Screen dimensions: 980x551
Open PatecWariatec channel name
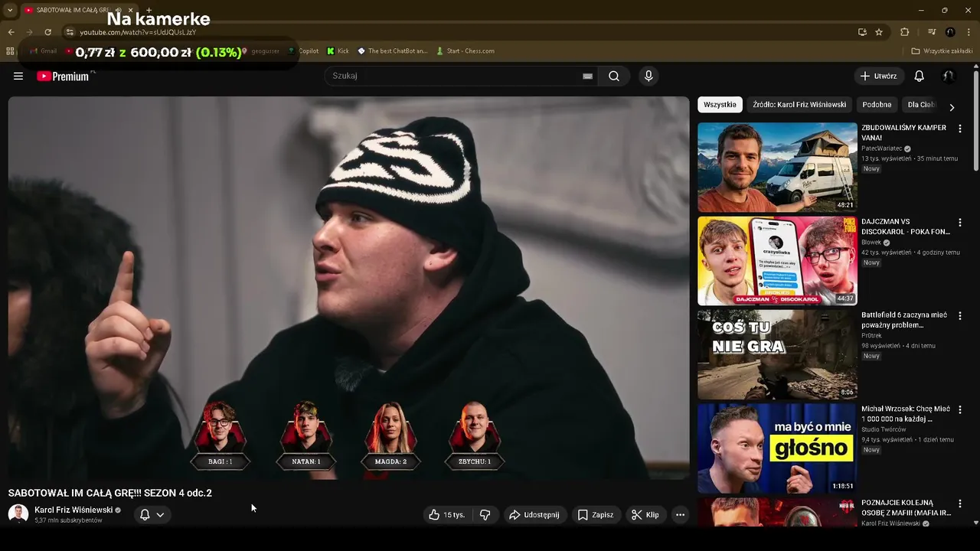(881, 148)
